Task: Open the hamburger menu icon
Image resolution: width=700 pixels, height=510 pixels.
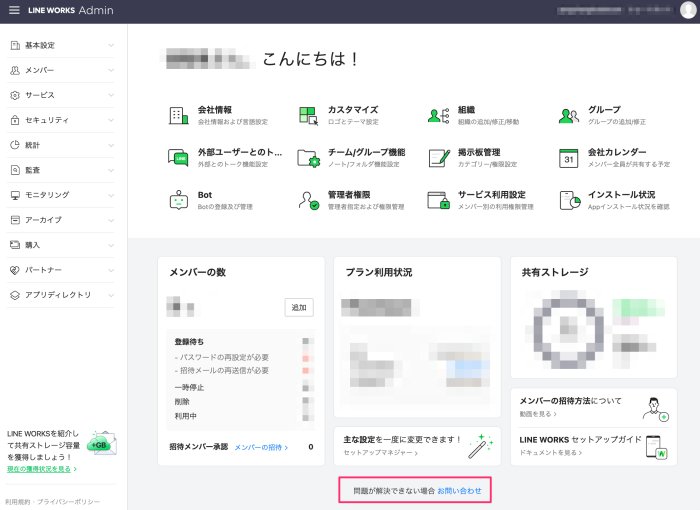Action: (x=14, y=10)
